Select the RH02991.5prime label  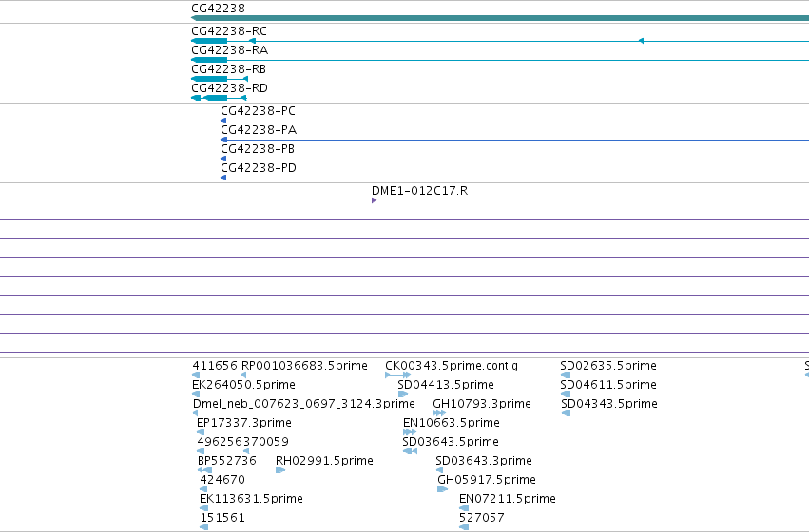(x=324, y=461)
